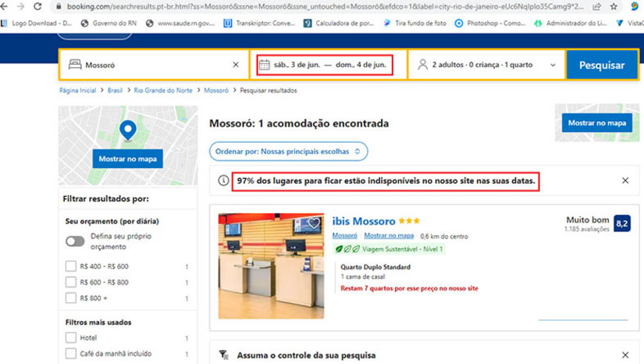Bookmark this page with the star icon
Screen dimensions: 644x364
tap(614, 6)
